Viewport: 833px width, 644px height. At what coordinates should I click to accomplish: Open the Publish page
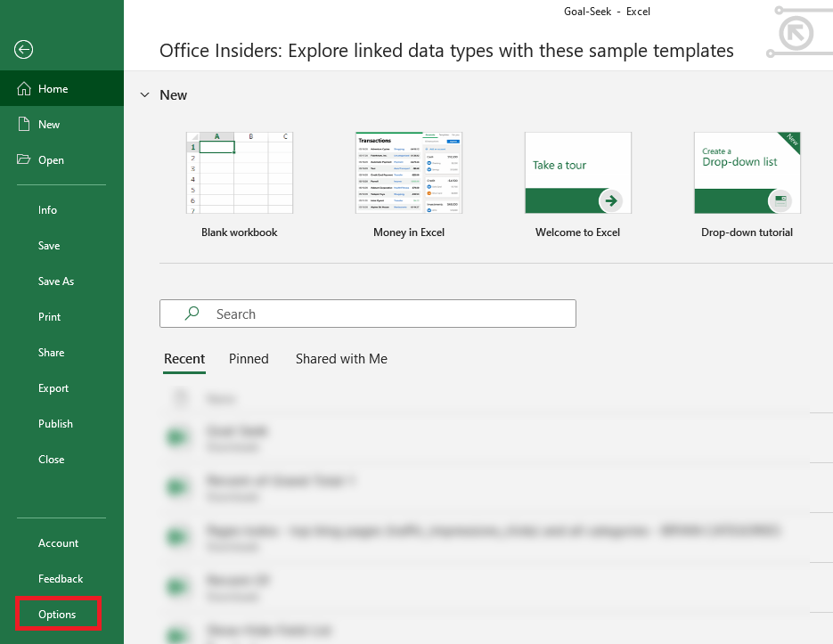(61, 423)
